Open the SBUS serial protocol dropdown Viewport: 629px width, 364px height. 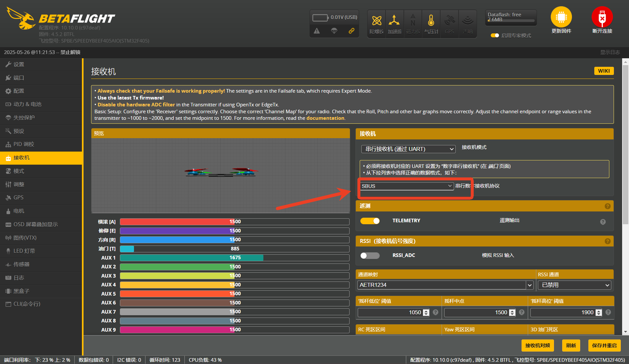[407, 186]
